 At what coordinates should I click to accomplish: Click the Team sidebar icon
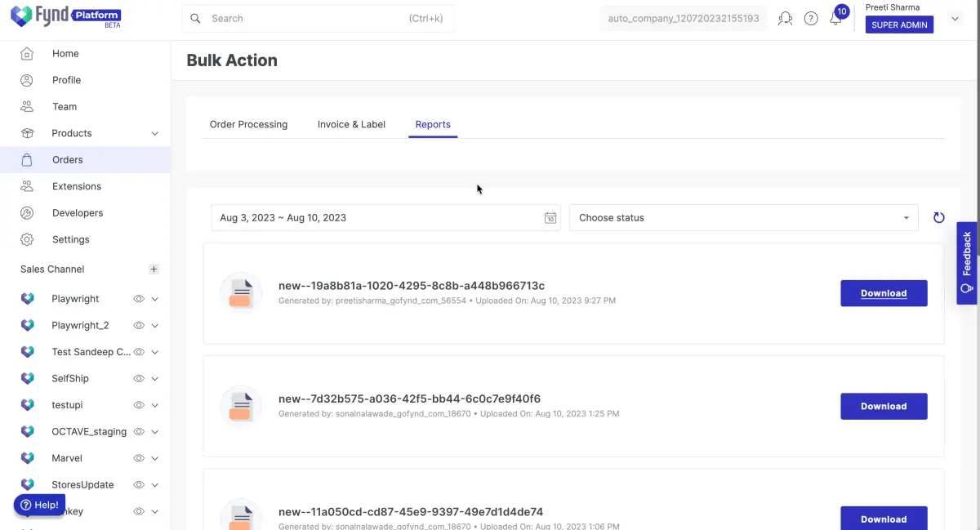click(27, 107)
